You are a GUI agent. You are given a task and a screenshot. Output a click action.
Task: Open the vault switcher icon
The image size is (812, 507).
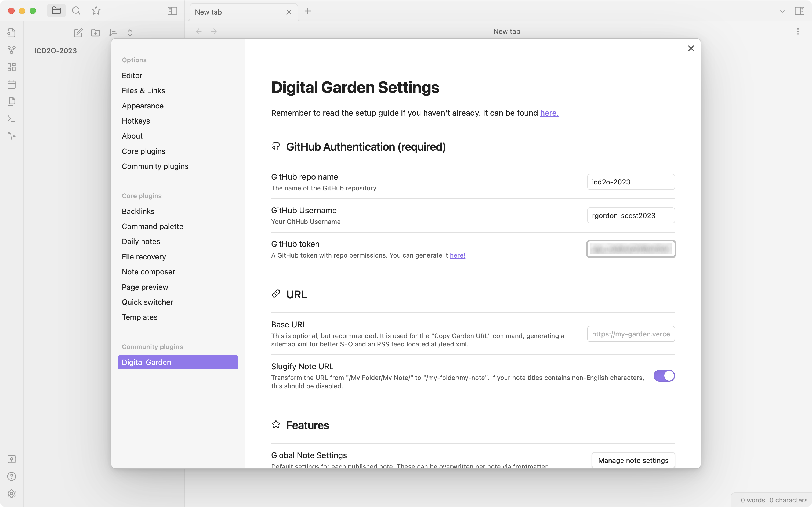[11, 459]
